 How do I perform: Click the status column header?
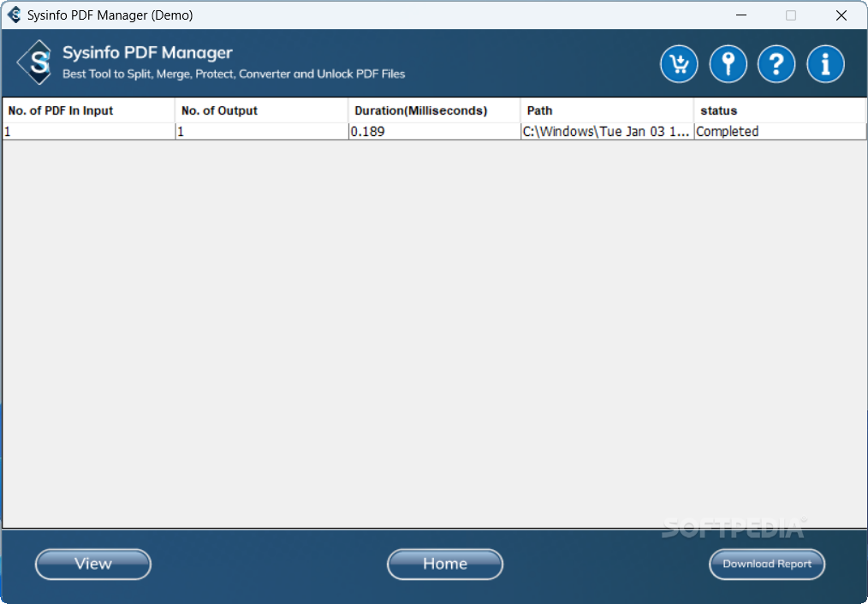point(780,110)
